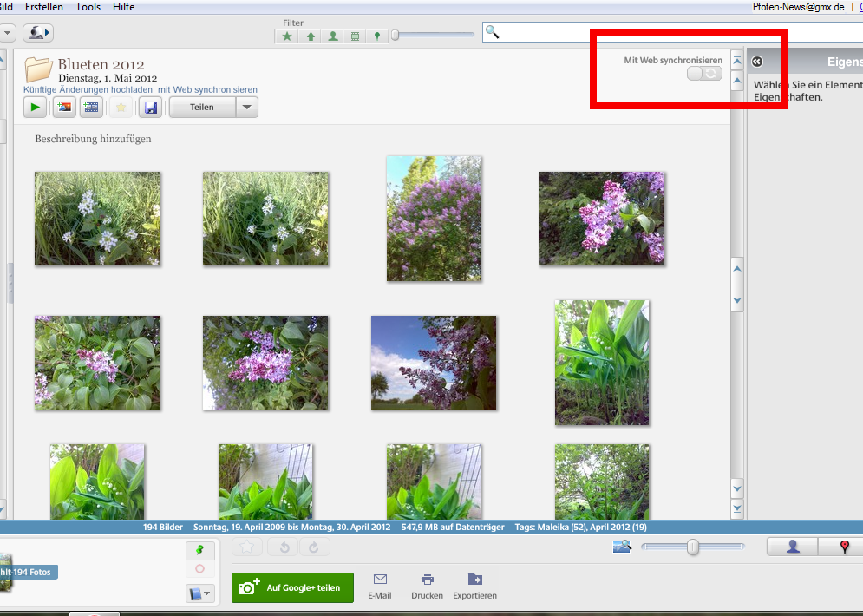Clear the photo tray with the red circle

(x=199, y=568)
